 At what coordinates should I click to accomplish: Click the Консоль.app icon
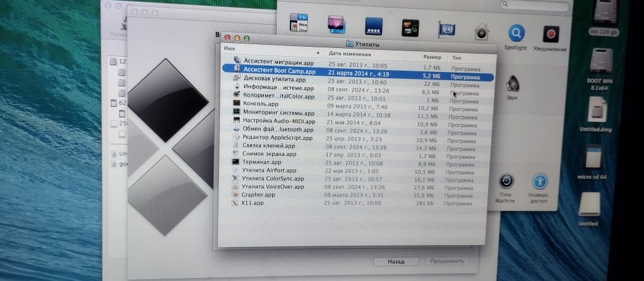click(237, 103)
